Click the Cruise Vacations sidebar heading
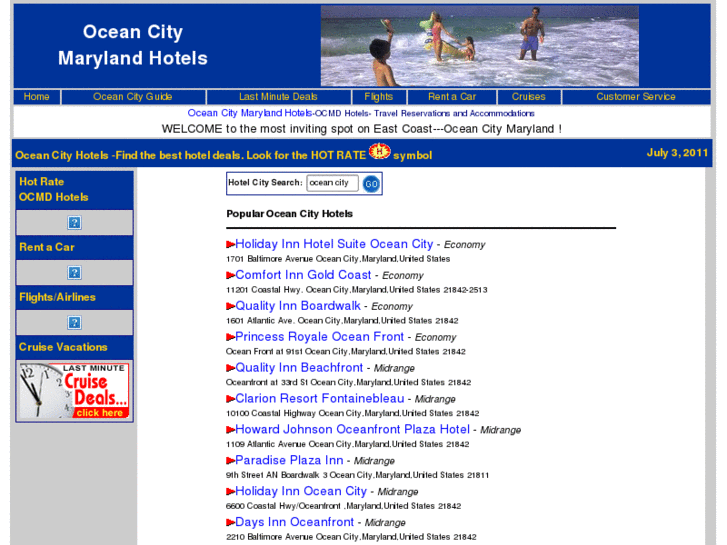Image resolution: width=727 pixels, height=545 pixels. (63, 347)
